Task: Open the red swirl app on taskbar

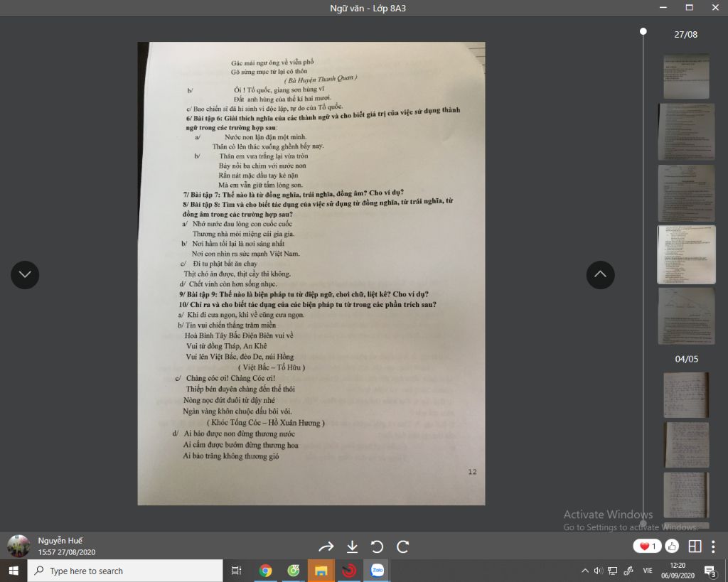Action: pyautogui.click(x=348, y=571)
